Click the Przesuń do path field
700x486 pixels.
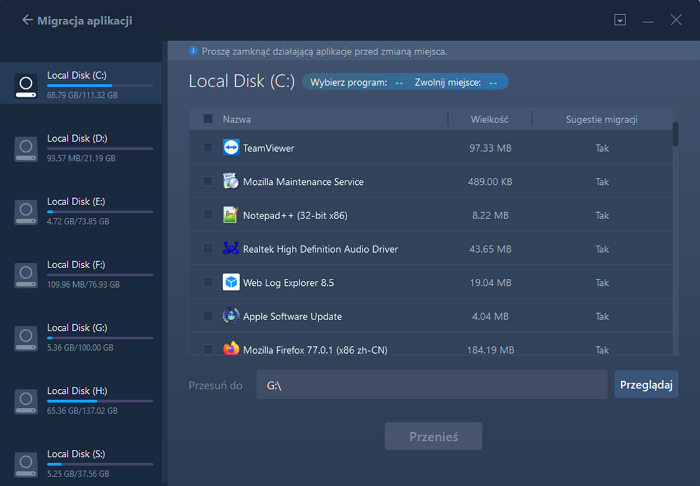pos(432,384)
